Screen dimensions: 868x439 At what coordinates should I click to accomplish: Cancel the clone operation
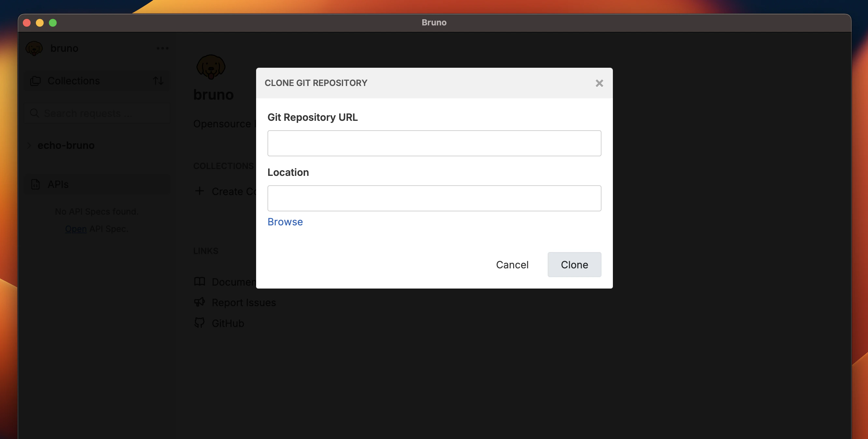pyautogui.click(x=512, y=264)
